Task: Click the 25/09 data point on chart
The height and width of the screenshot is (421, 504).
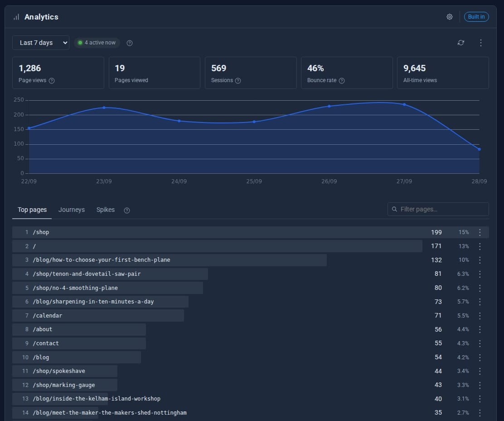Action: pos(254,122)
